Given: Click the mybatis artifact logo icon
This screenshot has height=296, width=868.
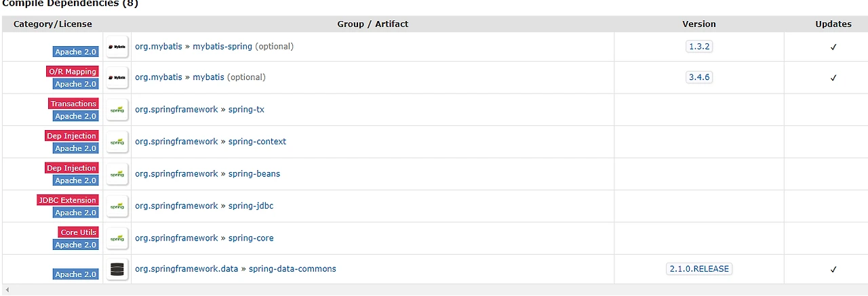Looking at the screenshot, I should point(117,77).
